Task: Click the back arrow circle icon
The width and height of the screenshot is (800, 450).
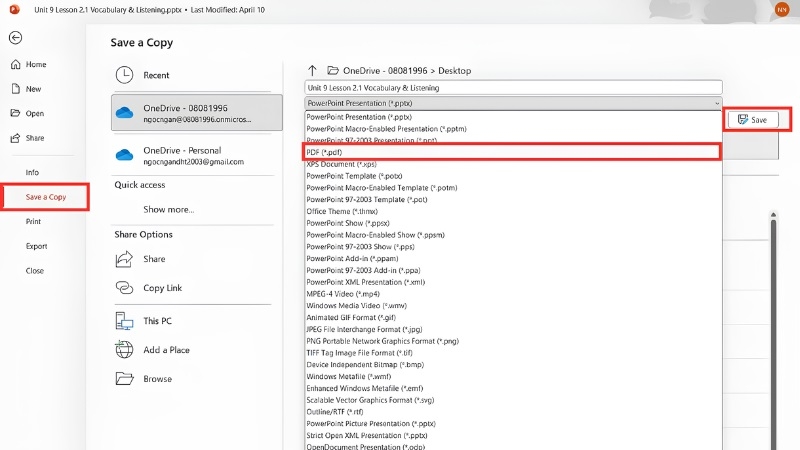Action: [x=15, y=38]
